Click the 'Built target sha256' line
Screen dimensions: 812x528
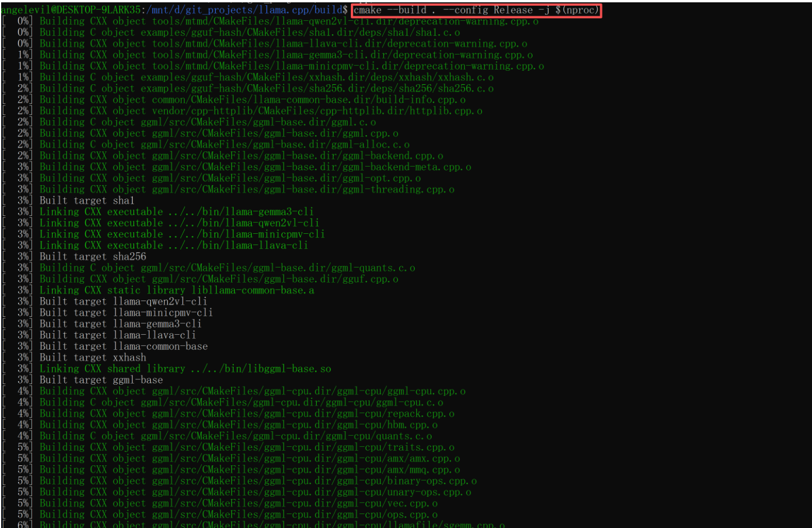tap(74, 257)
